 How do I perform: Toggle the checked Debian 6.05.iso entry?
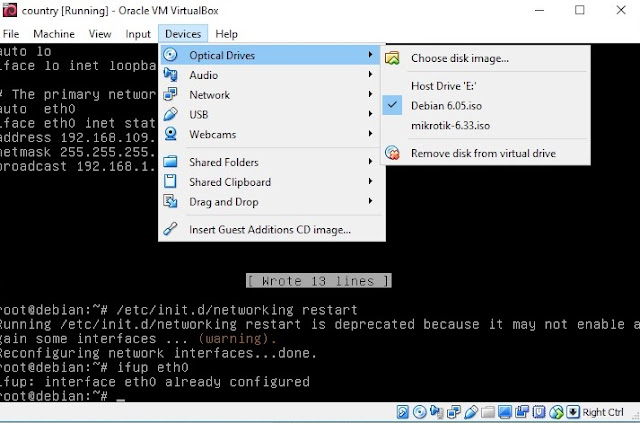click(x=486, y=106)
